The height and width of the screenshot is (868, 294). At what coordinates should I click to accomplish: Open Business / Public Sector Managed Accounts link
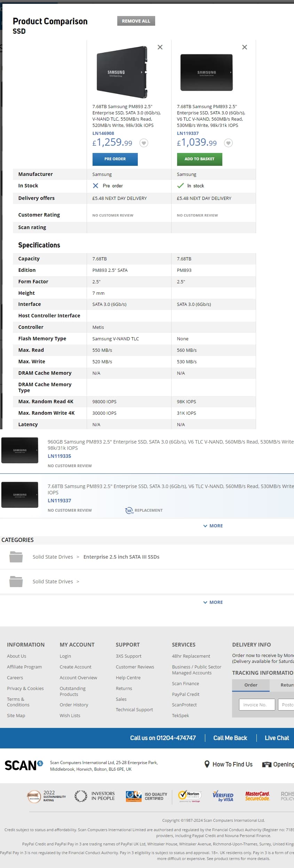pos(197,670)
